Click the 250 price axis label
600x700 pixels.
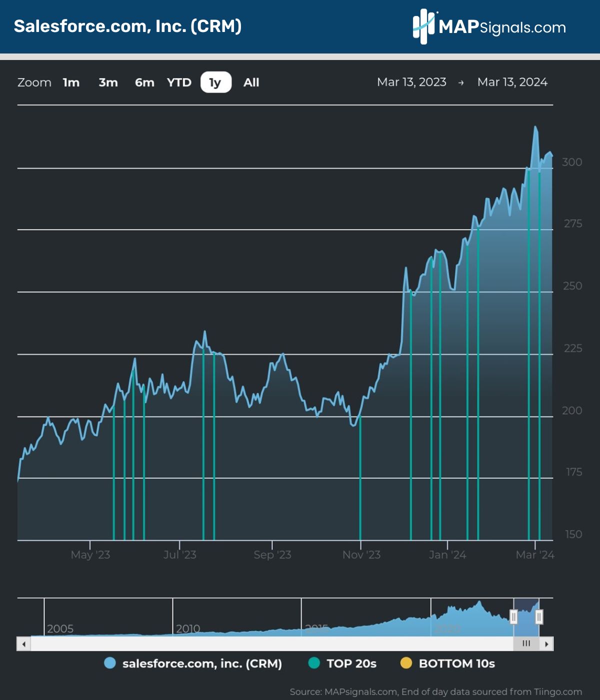click(572, 286)
